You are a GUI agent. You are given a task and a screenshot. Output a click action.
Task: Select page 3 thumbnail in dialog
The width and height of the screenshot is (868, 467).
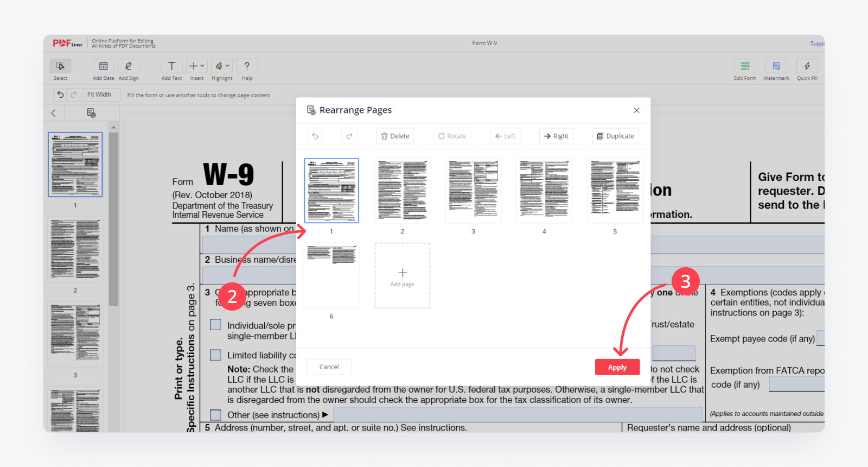click(x=473, y=191)
